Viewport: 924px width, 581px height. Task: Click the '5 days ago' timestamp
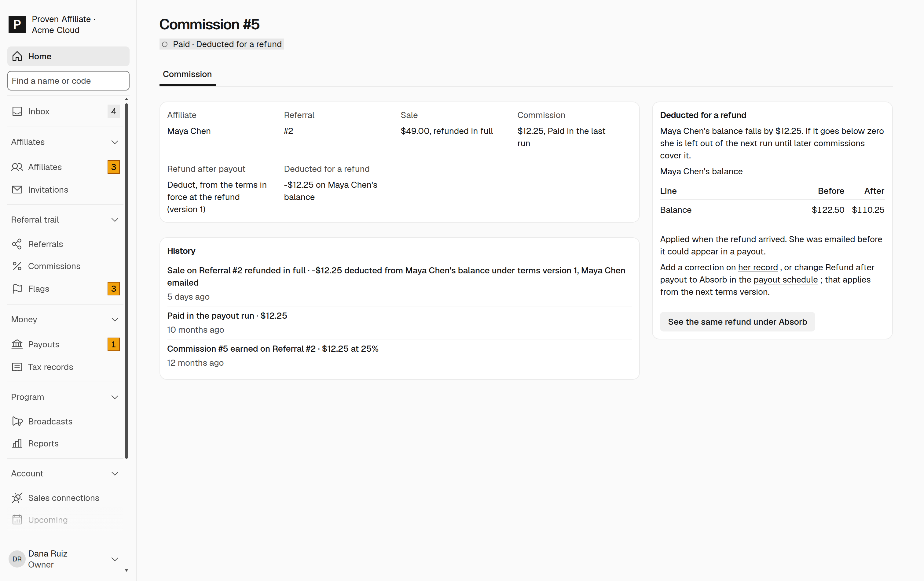(x=189, y=297)
